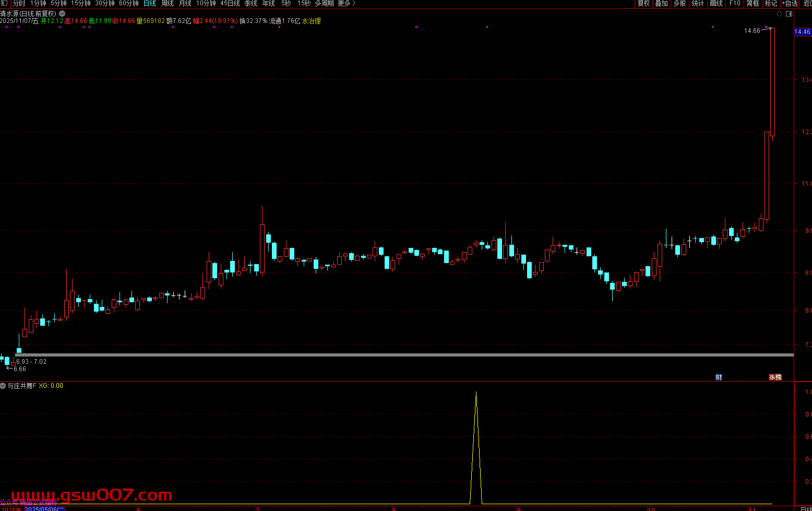Click the diamond icon above the chart
The image size is (812, 511).
point(780,14)
